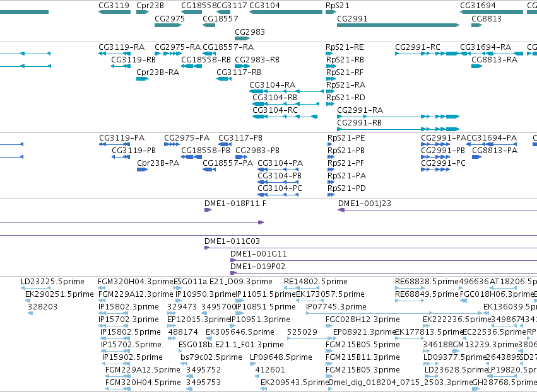The image size is (537, 392).
Task: Select EST IP07745.3prime
Action: 394,313
